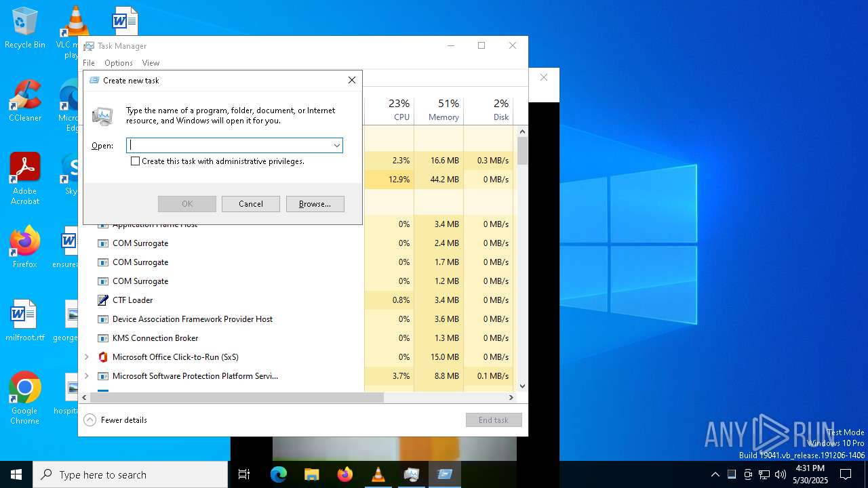The width and height of the screenshot is (868, 488).
Task: Close the Create new task dialog
Action: pyautogui.click(x=352, y=80)
